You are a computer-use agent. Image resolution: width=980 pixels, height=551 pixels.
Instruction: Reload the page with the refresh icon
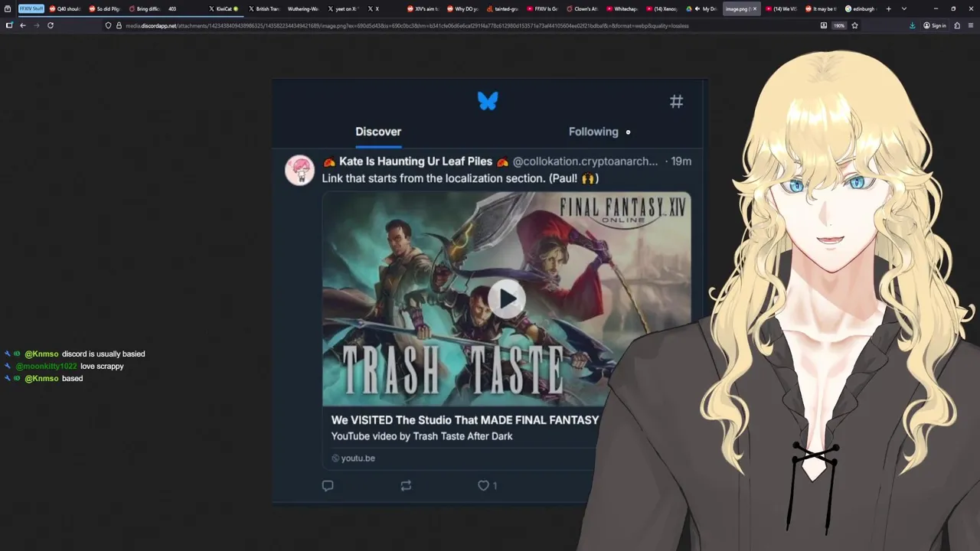[51, 25]
